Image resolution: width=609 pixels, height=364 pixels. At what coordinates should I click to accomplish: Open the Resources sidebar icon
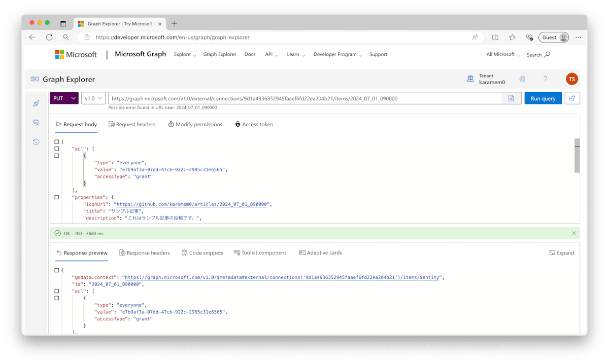pyautogui.click(x=36, y=123)
